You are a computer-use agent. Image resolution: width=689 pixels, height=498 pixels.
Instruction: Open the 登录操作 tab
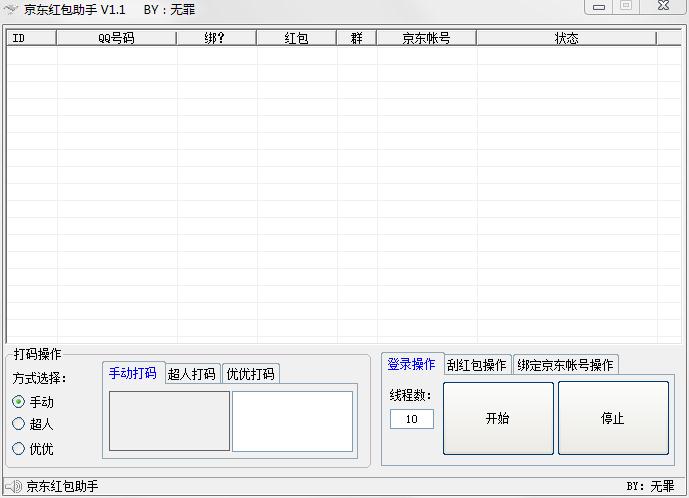click(411, 364)
